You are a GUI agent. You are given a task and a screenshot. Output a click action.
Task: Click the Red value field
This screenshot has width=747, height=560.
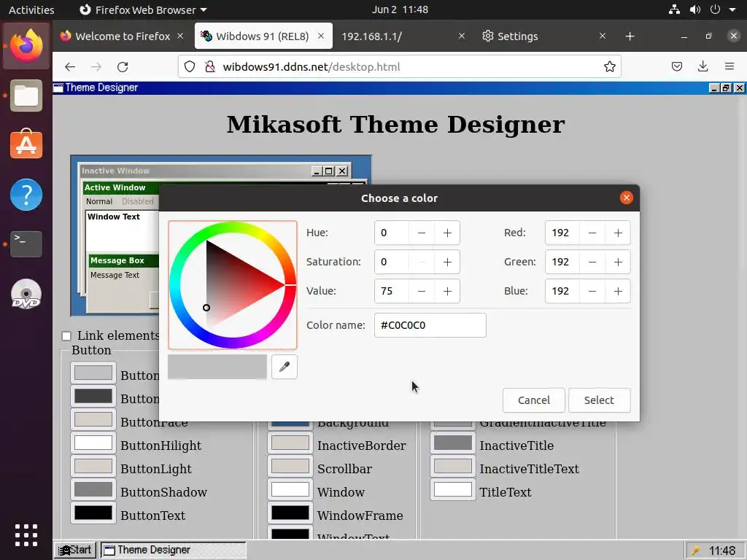coord(562,233)
